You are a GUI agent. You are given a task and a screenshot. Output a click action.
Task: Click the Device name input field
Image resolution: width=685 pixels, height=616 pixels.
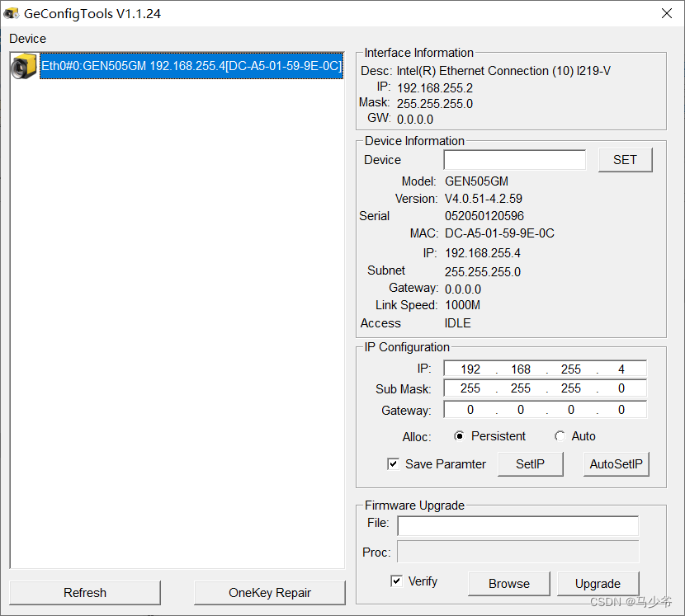click(514, 159)
